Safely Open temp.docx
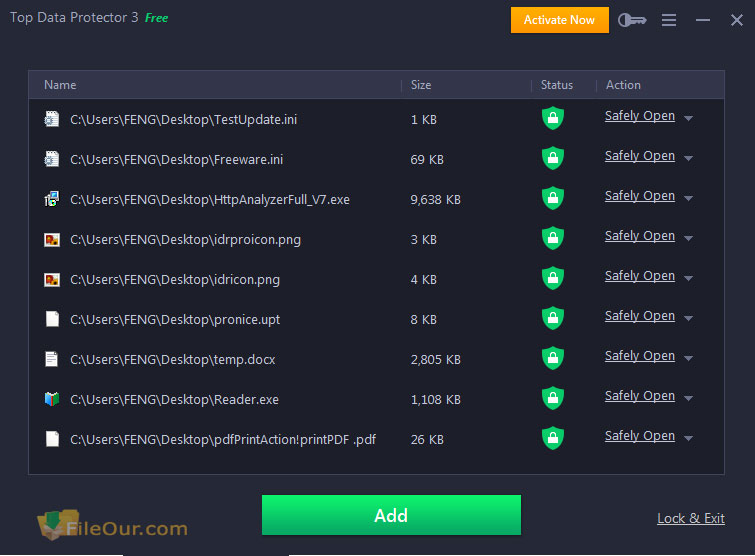 click(x=639, y=356)
